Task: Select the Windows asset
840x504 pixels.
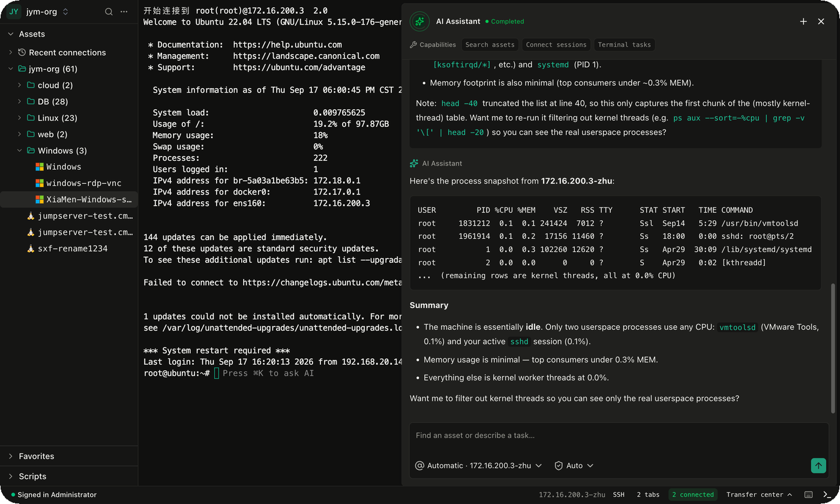Action: click(x=69, y=167)
